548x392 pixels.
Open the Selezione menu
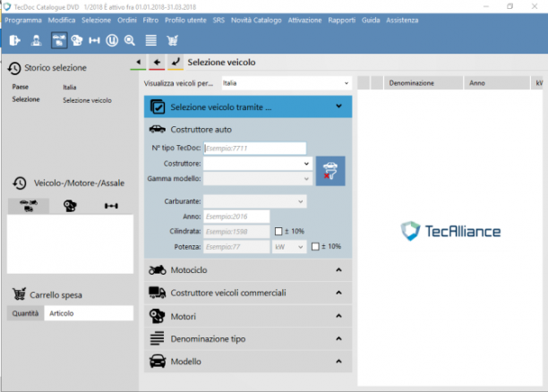96,21
